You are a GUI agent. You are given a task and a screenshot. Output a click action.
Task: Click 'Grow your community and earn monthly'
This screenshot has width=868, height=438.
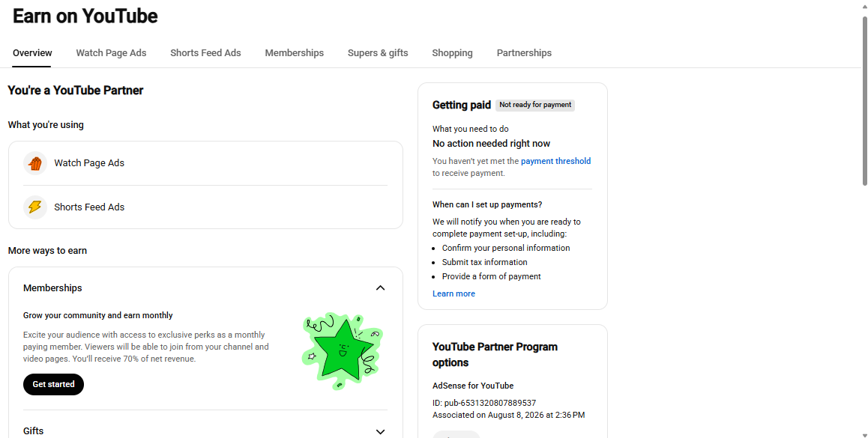[98, 315]
